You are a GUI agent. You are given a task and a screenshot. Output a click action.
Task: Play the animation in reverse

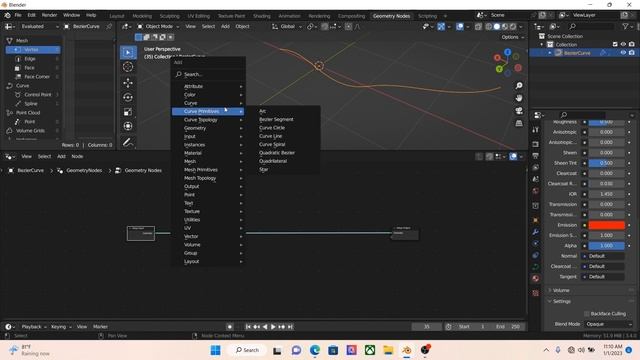(x=265, y=327)
